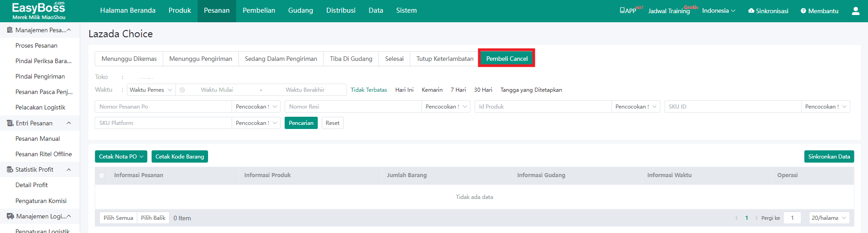The height and width of the screenshot is (233, 868).
Task: Open Pencocokan dropdown beside Nomor Resi
Action: click(446, 107)
